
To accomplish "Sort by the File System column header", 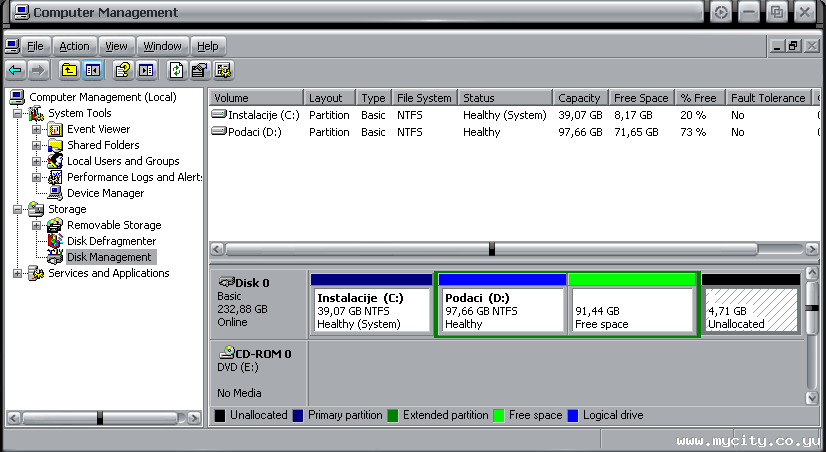I will [x=425, y=98].
